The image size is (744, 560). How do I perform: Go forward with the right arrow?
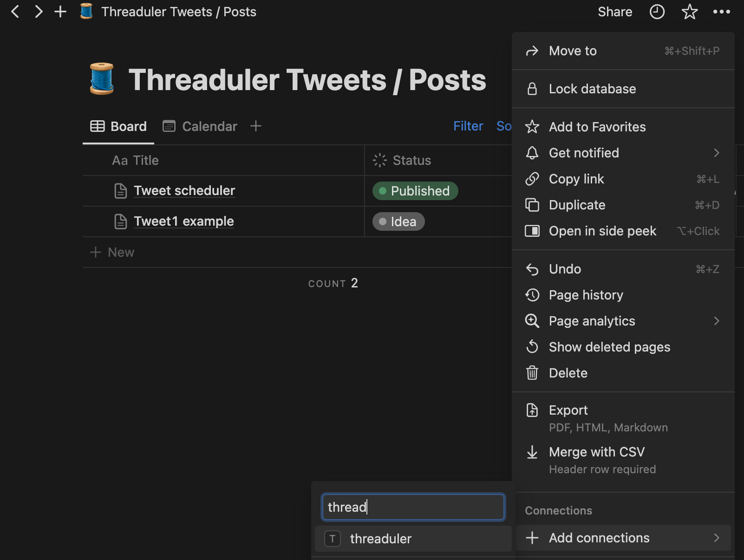pos(39,12)
